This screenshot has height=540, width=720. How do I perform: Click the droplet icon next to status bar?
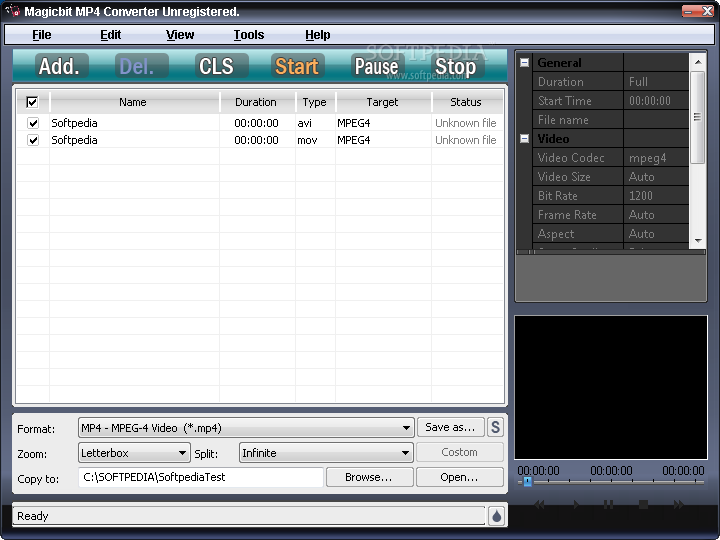pyautogui.click(x=496, y=517)
